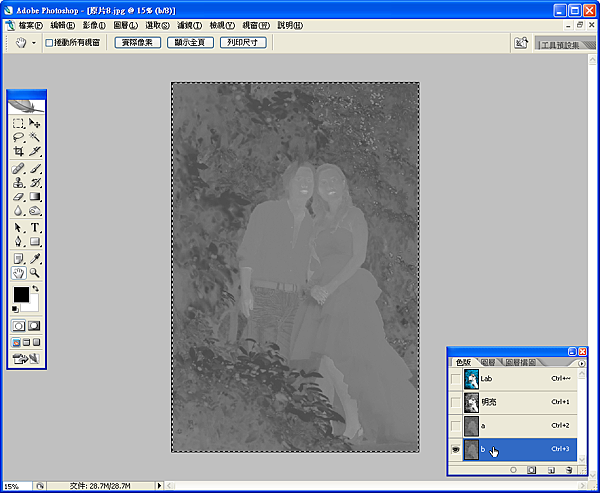Image resolution: width=600 pixels, height=493 pixels.
Task: Click the 列印尺寸 button
Action: coord(243,42)
